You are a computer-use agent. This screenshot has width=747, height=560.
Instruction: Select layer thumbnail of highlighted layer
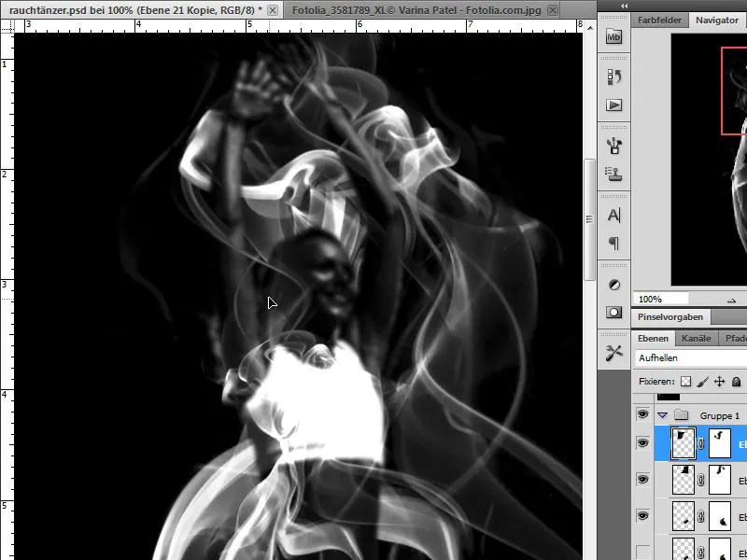684,443
